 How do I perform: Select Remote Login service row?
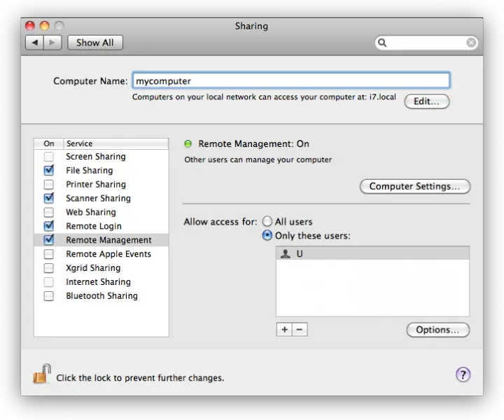[101, 226]
